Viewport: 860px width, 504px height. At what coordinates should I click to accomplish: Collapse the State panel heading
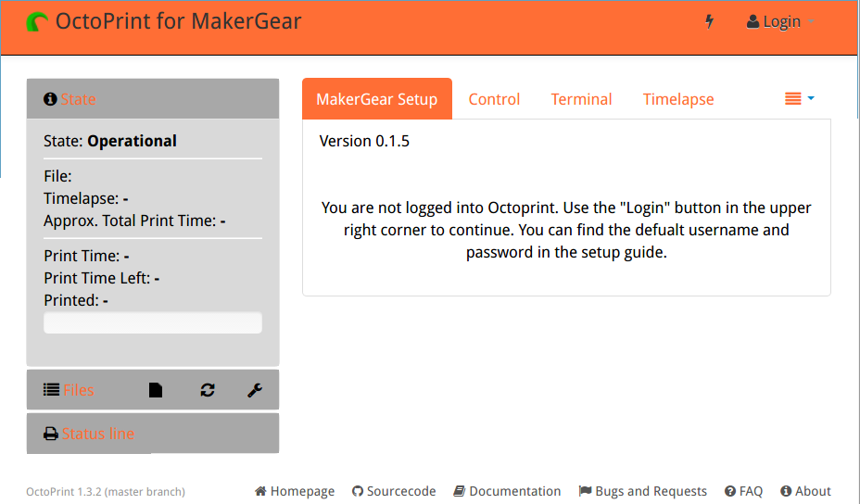point(79,99)
